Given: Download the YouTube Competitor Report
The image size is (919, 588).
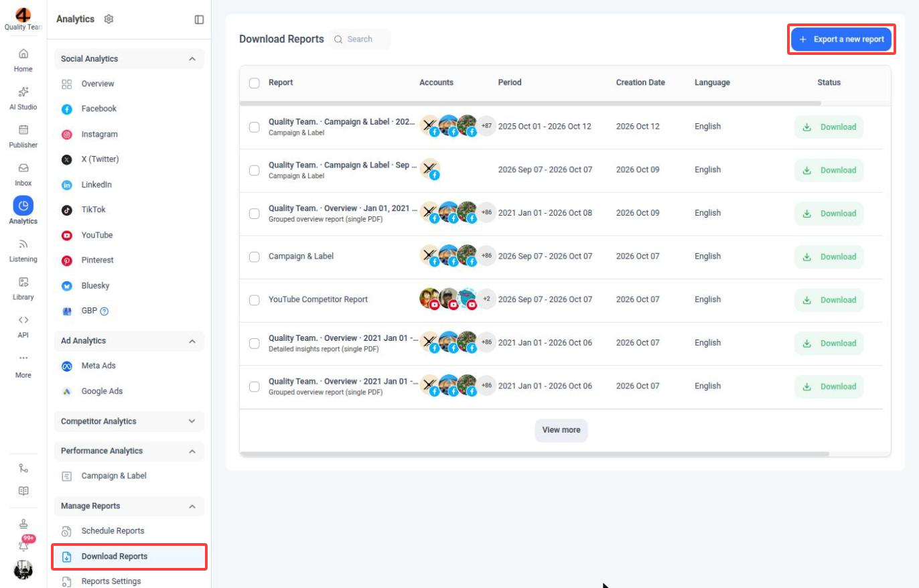Looking at the screenshot, I should pos(829,300).
